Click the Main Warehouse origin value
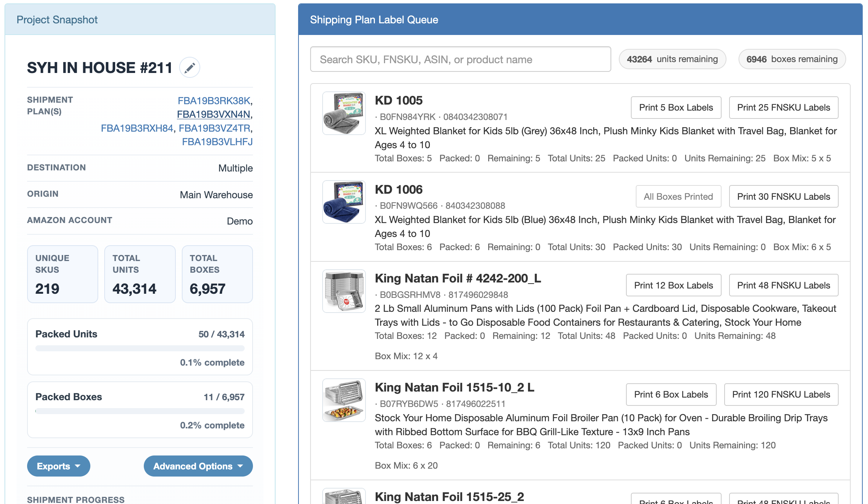Screen dimensions: 868x504 point(216,195)
